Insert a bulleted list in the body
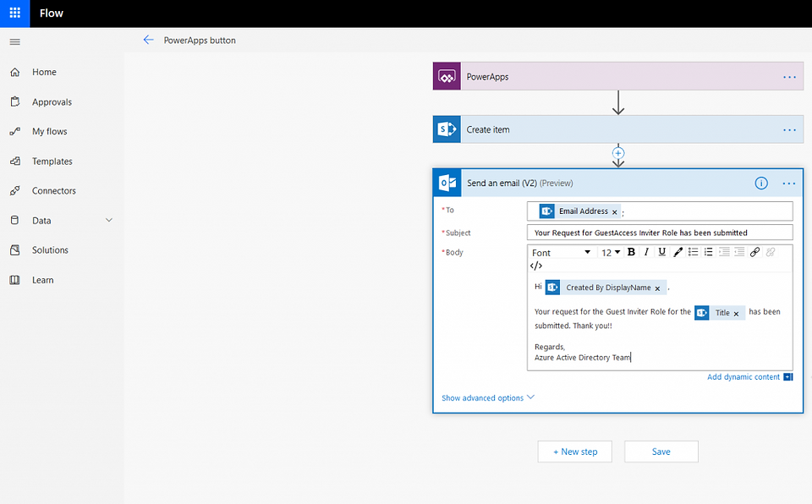 tap(693, 252)
